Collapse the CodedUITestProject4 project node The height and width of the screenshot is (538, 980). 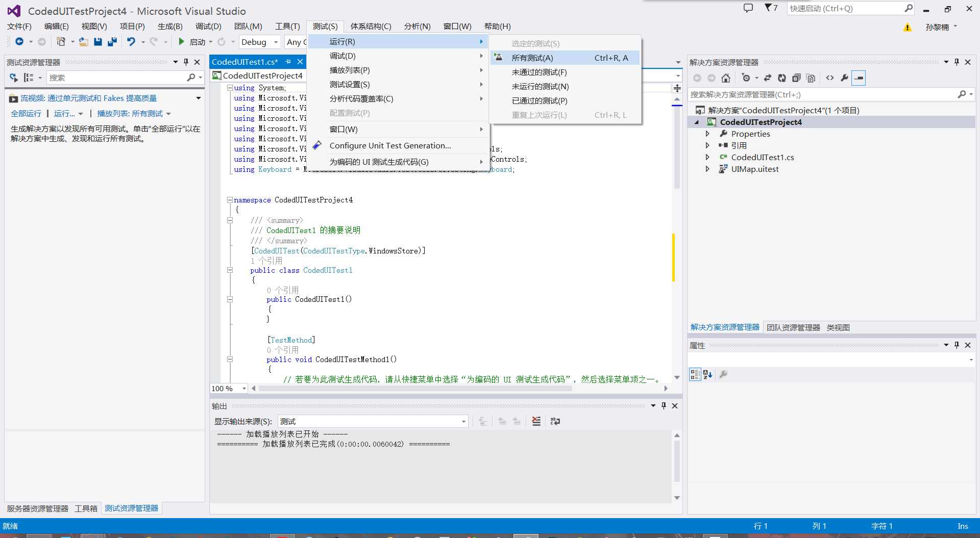697,122
